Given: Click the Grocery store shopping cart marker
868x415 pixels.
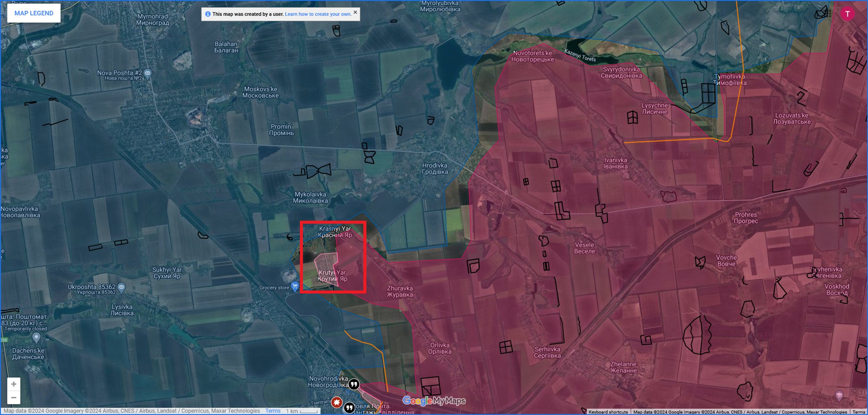Looking at the screenshot, I should point(295,287).
